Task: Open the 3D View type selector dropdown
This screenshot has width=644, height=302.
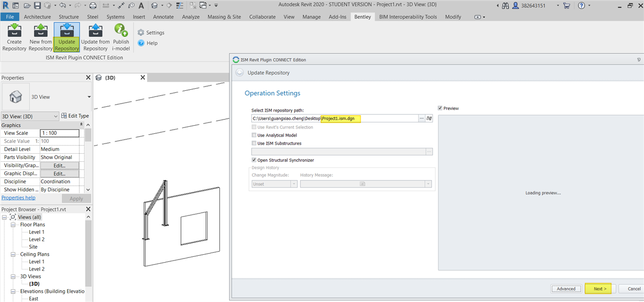Action: click(89, 97)
